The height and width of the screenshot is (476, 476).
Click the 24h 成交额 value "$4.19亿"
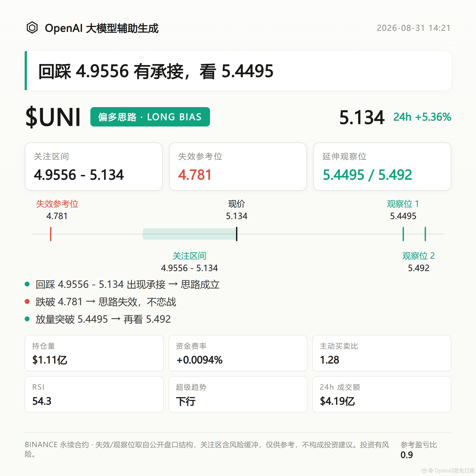[337, 401]
